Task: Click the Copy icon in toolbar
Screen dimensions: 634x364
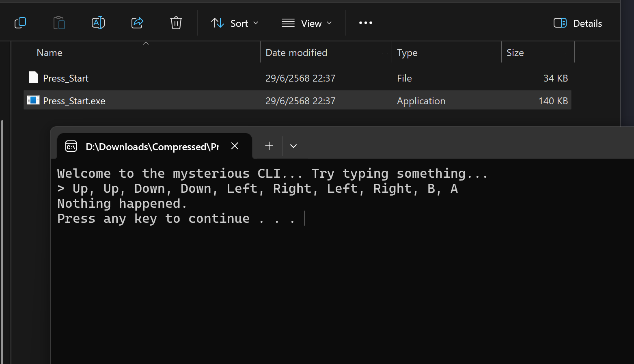Action: point(20,23)
